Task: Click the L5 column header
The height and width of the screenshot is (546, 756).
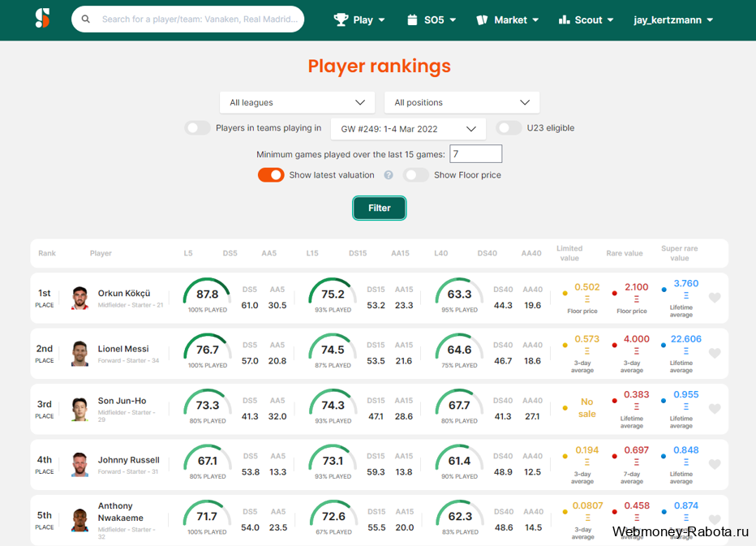Action: pos(188,253)
